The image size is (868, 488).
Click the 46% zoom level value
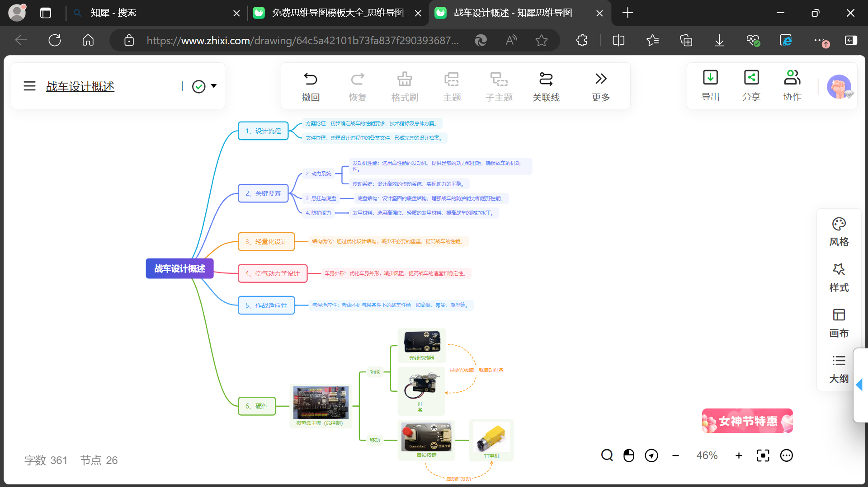[x=707, y=455]
